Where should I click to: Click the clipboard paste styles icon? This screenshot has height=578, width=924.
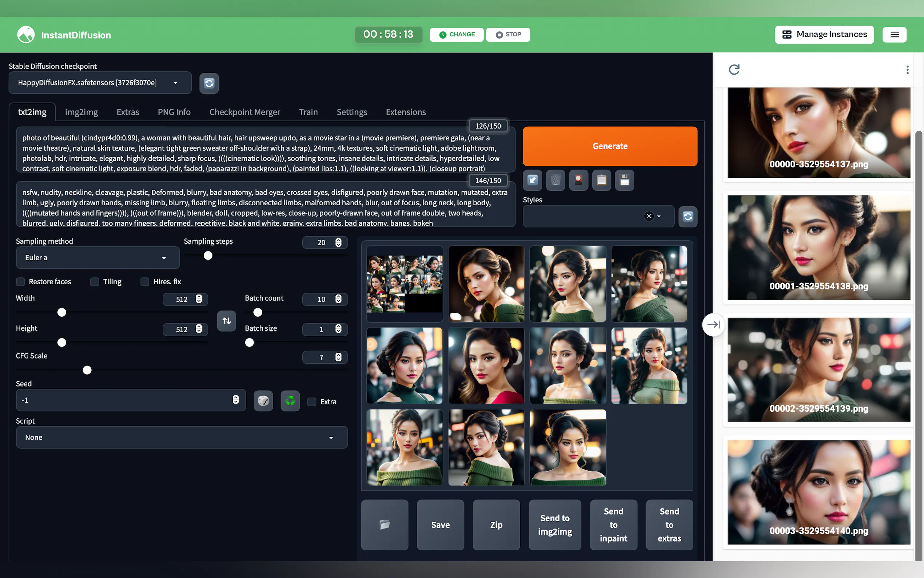[601, 180]
